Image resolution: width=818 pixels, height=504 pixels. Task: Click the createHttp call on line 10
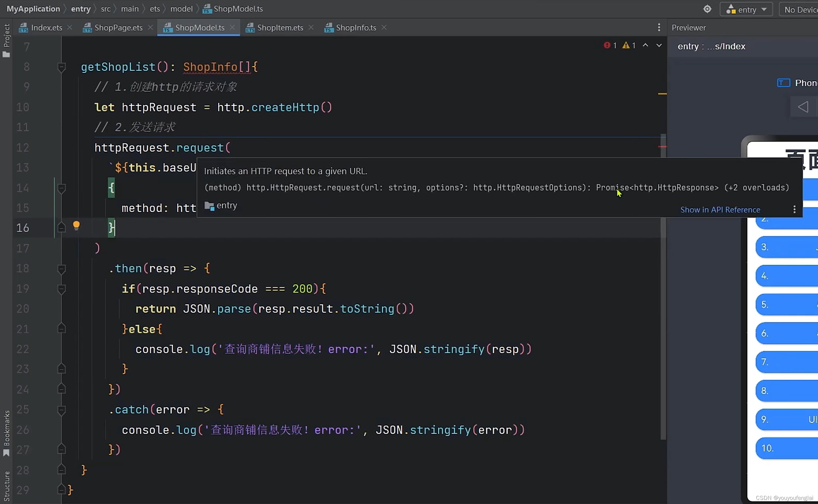(285, 107)
